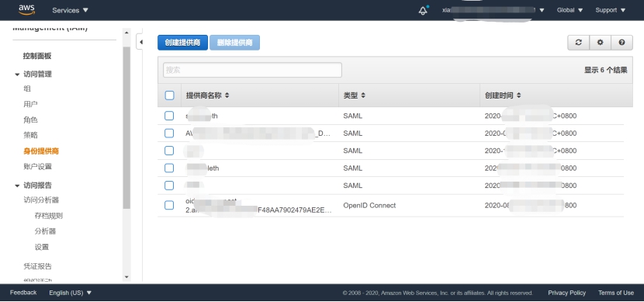The width and height of the screenshot is (644, 302).
Task: Open the Support dropdown
Action: tap(611, 10)
